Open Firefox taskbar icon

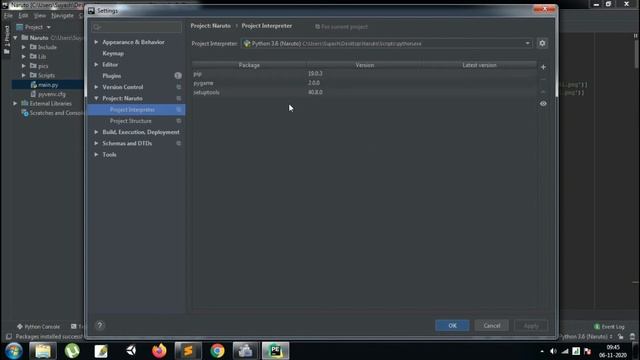click(159, 351)
